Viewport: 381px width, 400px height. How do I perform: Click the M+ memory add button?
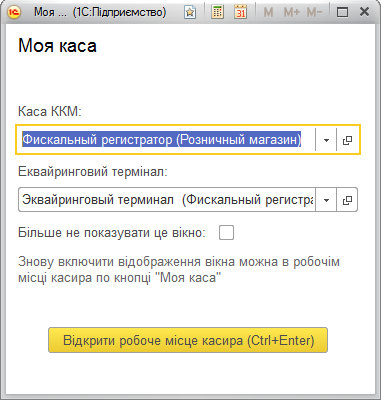(292, 13)
